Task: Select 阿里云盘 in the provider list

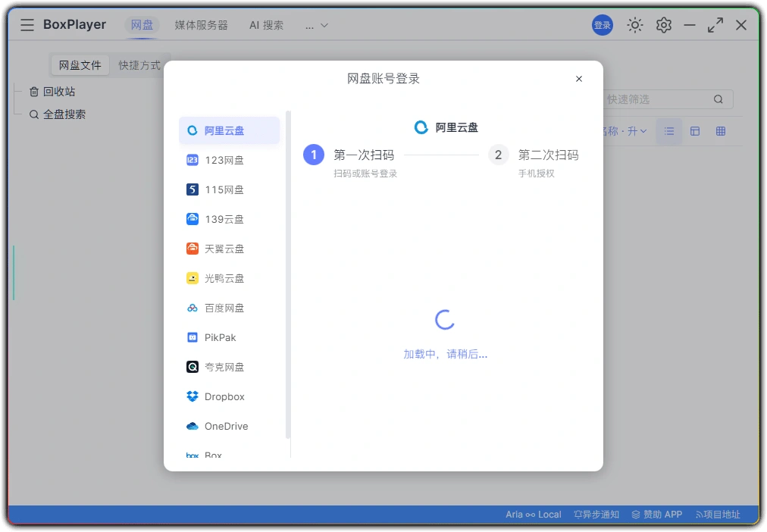Action: (x=230, y=130)
